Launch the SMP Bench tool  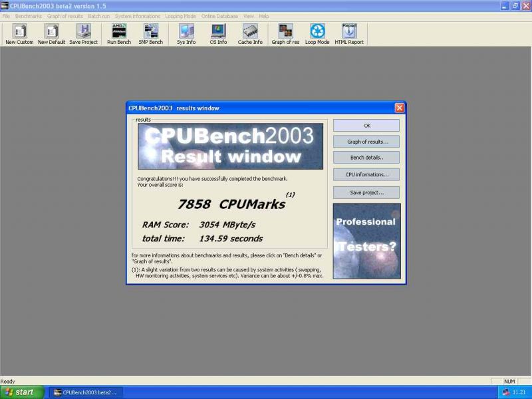[151, 34]
